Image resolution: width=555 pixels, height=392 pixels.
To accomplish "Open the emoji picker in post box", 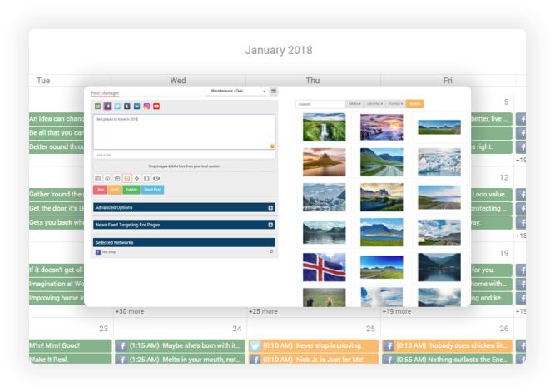I will coord(272,146).
